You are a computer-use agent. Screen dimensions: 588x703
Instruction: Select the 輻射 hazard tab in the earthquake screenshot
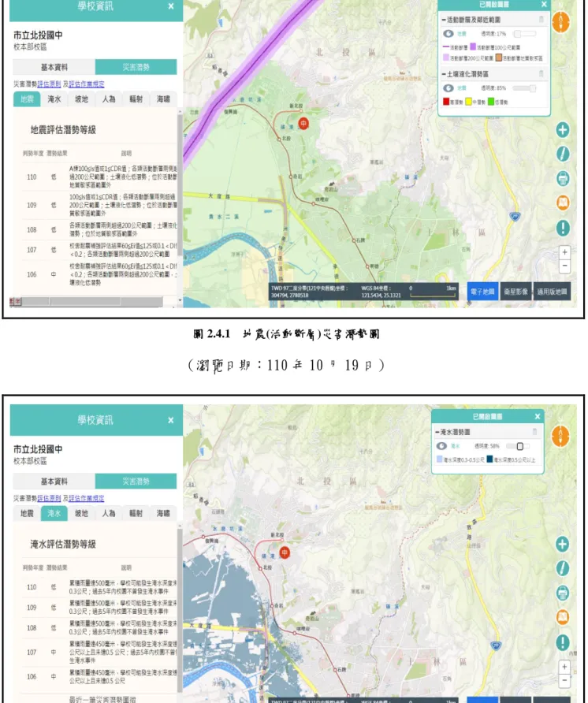[136, 99]
